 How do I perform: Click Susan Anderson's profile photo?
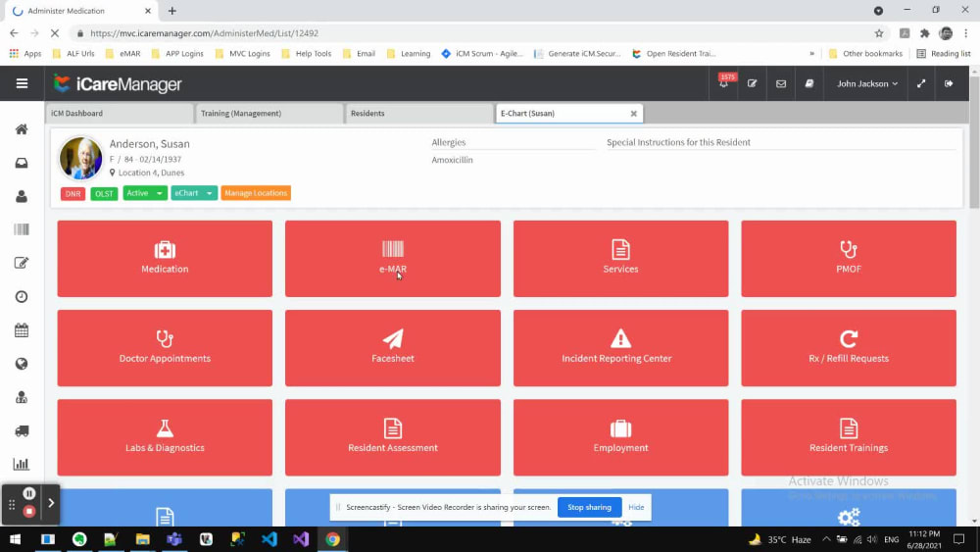pyautogui.click(x=81, y=158)
